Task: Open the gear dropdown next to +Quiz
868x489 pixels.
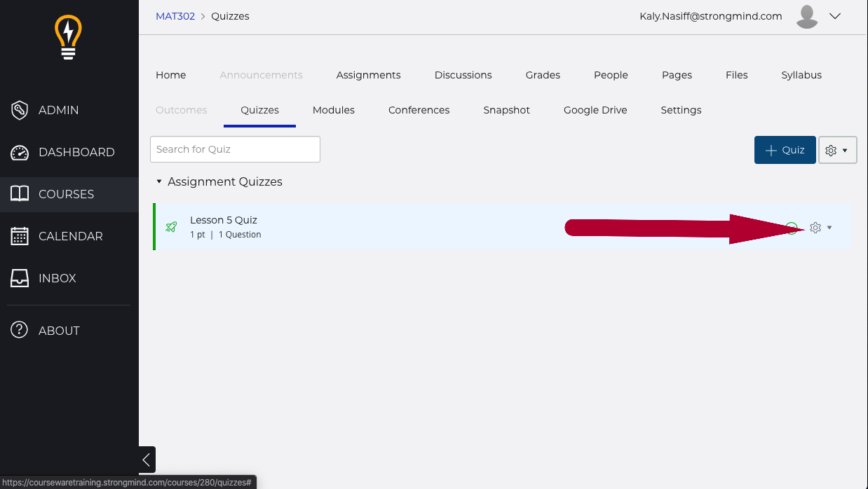Action: 837,150
